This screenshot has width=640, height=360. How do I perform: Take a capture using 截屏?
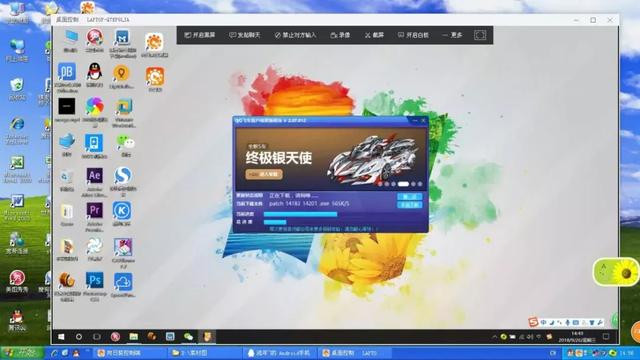click(374, 35)
